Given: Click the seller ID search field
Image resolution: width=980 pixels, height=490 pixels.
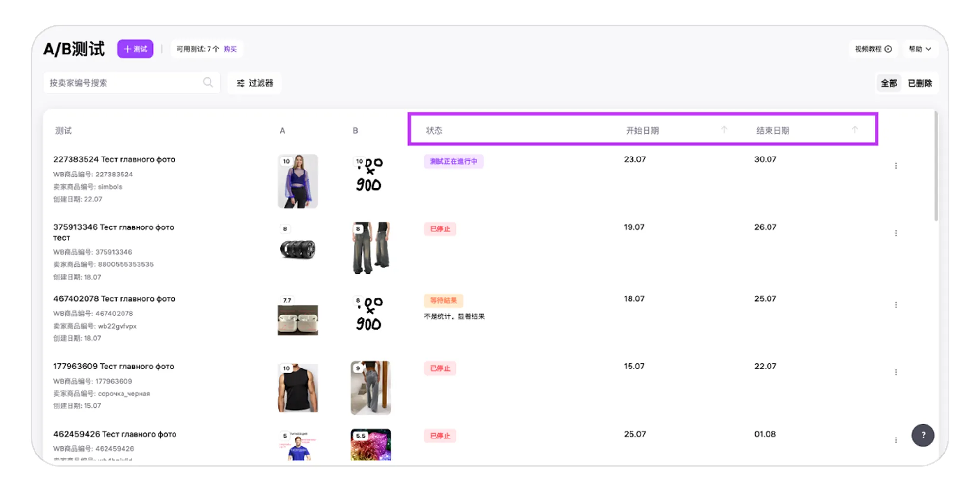Looking at the screenshot, I should coord(124,83).
